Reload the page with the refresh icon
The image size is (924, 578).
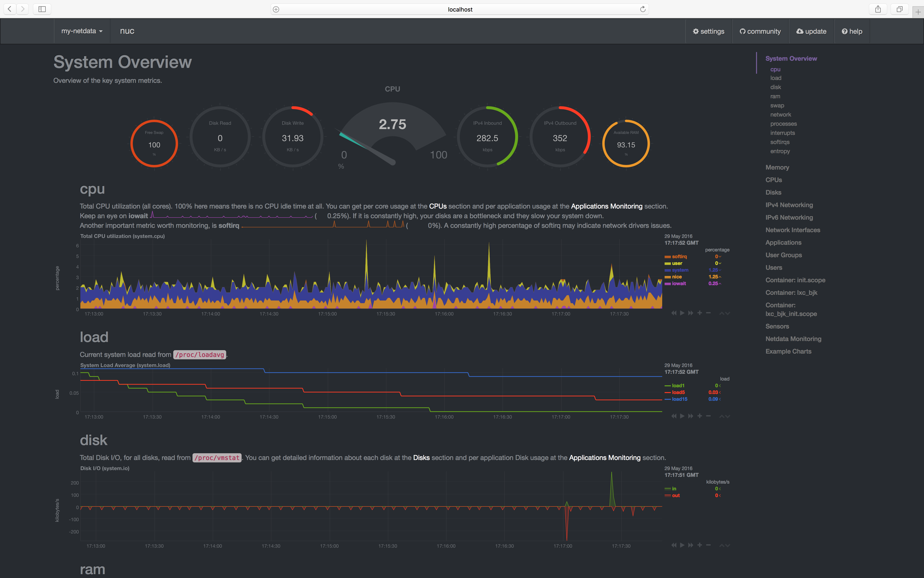tap(643, 9)
